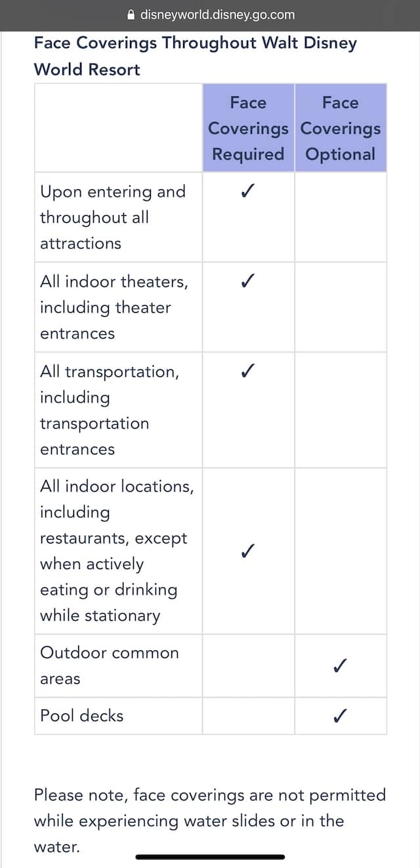Screen dimensions: 420x868
Task: Click checkmark in indoor locations restaurants row
Action: point(247,551)
